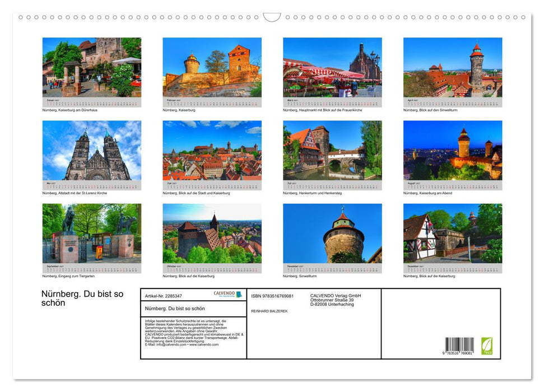544x392 pixels.
Task: Click the www.calvendo.com email and web line
Action: tap(182, 344)
